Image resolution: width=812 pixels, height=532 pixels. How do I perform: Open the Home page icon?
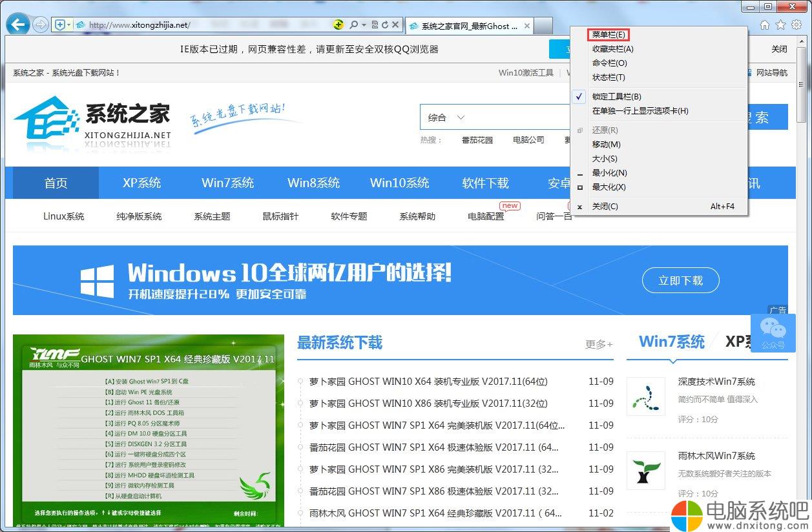tap(765, 25)
